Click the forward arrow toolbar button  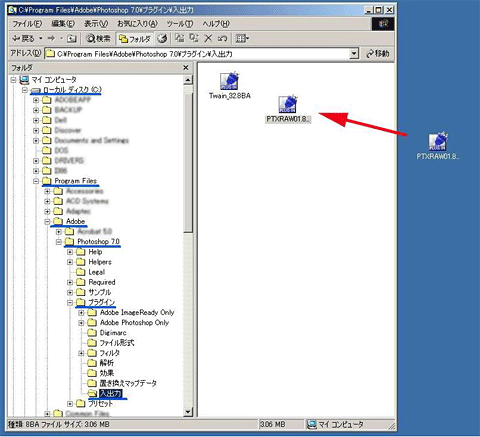click(51, 39)
